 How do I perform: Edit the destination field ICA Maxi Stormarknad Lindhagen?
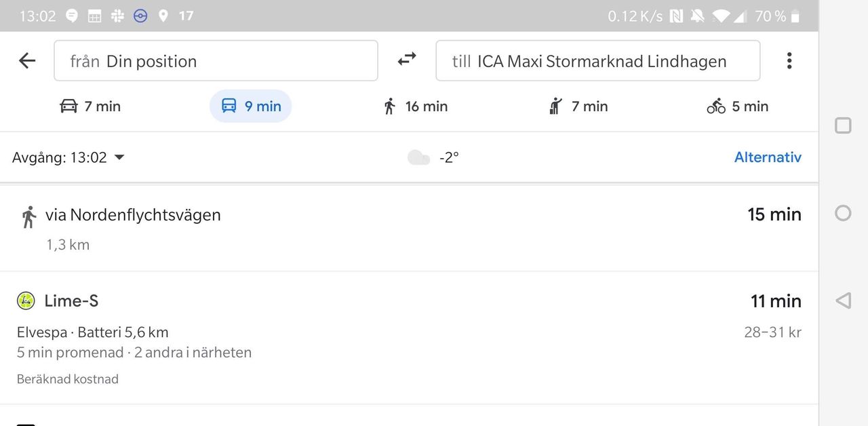pyautogui.click(x=597, y=60)
